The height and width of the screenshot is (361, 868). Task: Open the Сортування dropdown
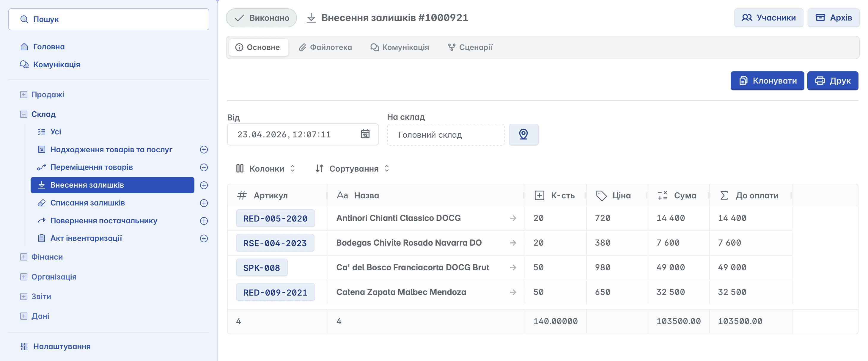tap(353, 168)
